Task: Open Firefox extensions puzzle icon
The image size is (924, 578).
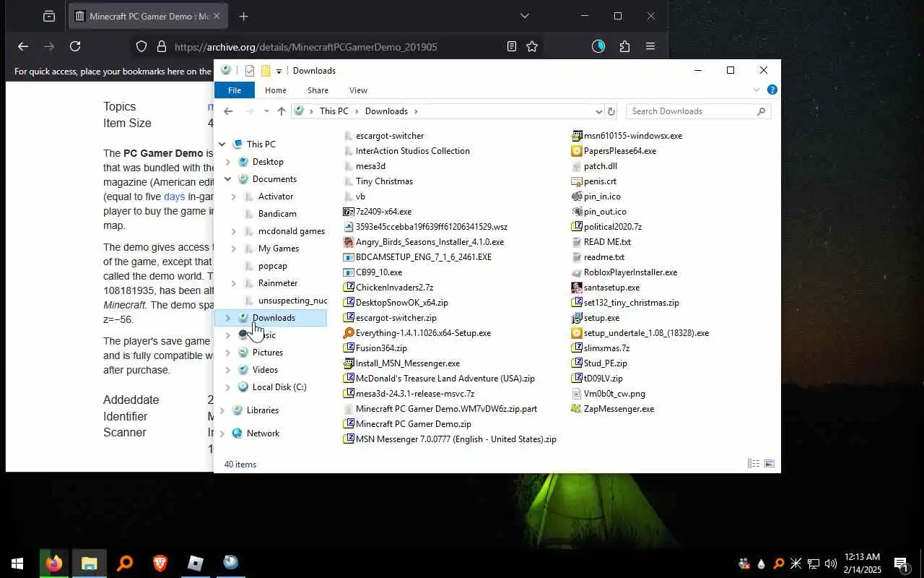Action: click(x=624, y=46)
